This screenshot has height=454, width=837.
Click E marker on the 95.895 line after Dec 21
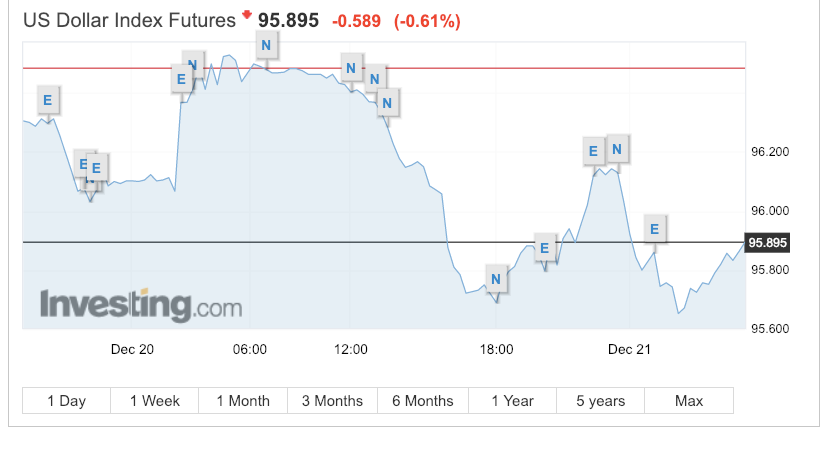654,229
